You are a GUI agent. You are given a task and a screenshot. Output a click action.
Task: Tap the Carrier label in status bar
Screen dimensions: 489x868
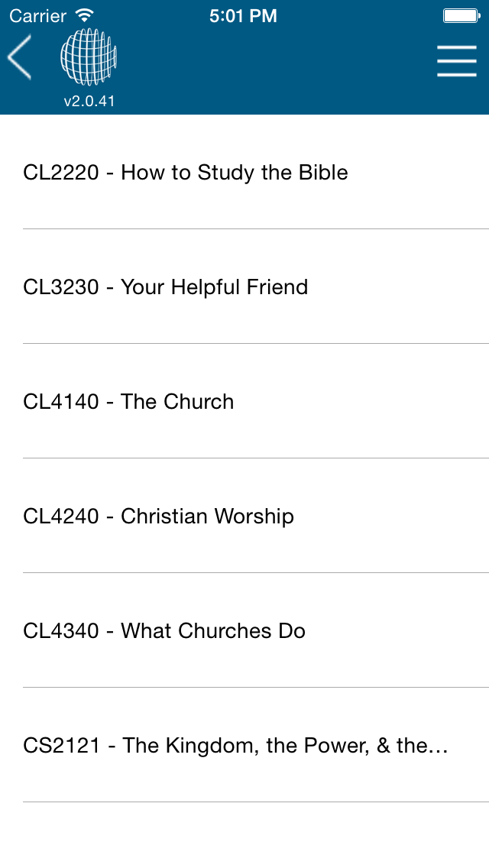(x=38, y=16)
